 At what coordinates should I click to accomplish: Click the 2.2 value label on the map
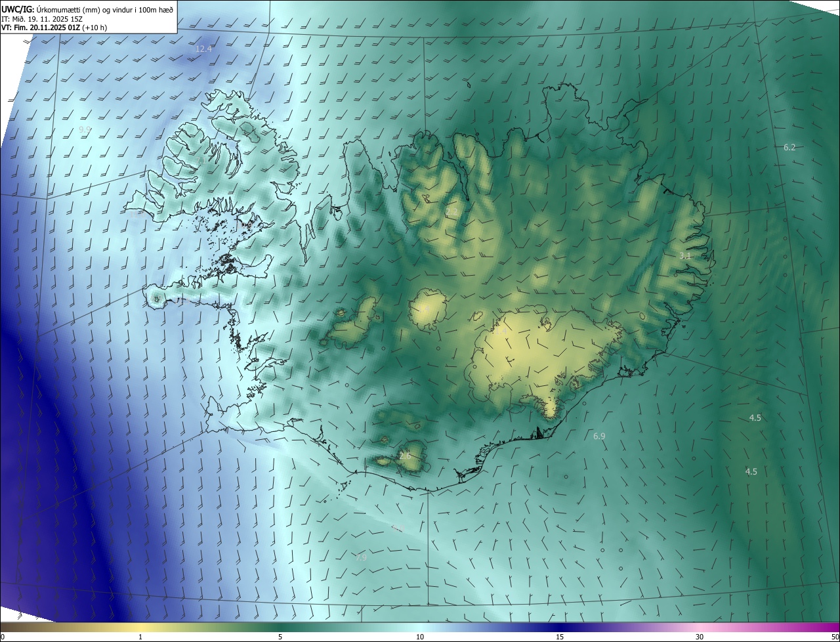[x=451, y=211]
